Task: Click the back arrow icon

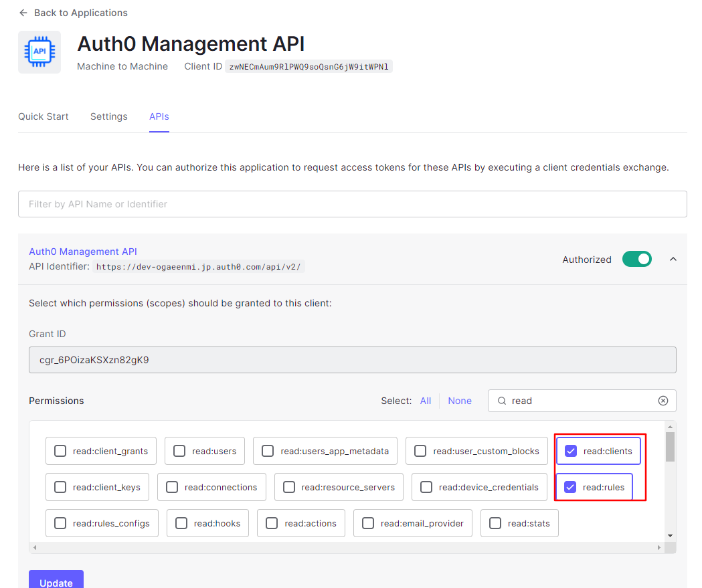Action: [x=23, y=13]
